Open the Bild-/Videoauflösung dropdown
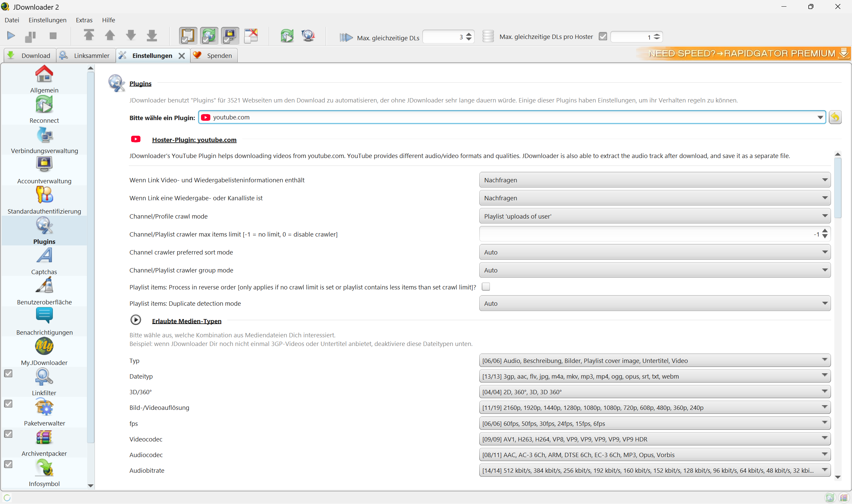This screenshot has height=504, width=852. pyautogui.click(x=655, y=407)
